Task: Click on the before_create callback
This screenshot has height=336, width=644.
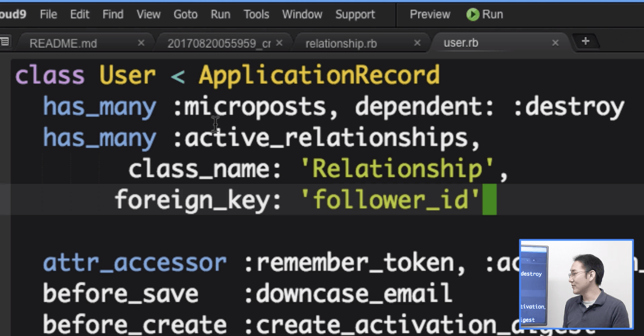Action: pyautogui.click(x=135, y=325)
